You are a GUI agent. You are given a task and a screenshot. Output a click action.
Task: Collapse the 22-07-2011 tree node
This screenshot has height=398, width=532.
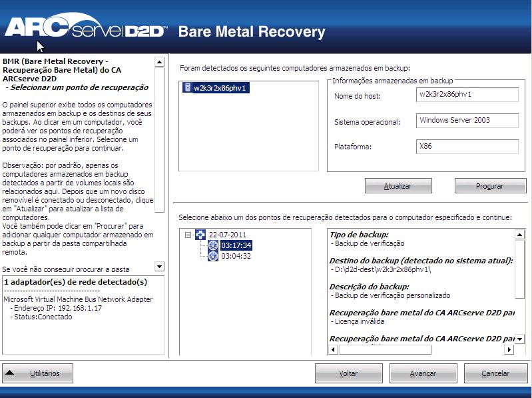click(188, 235)
